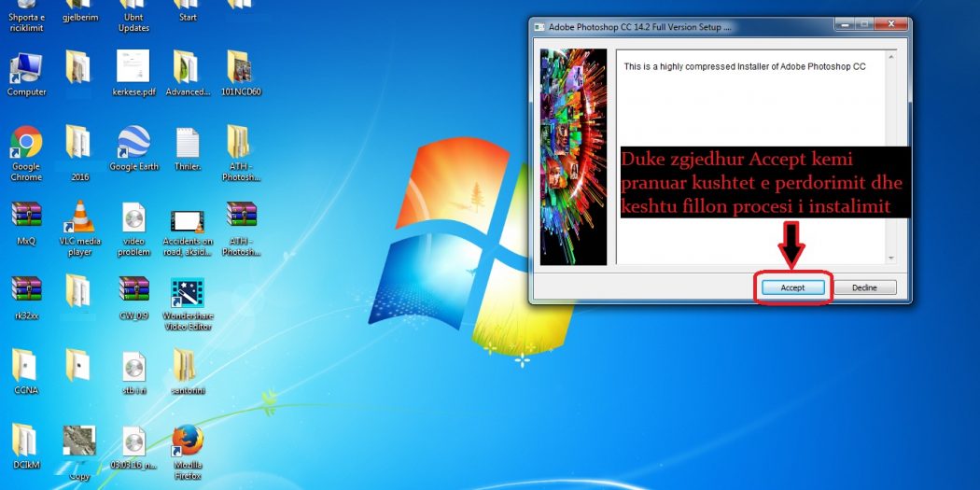The width and height of the screenshot is (980, 490).
Task: Select the Accidents on road video file
Action: [x=188, y=231]
